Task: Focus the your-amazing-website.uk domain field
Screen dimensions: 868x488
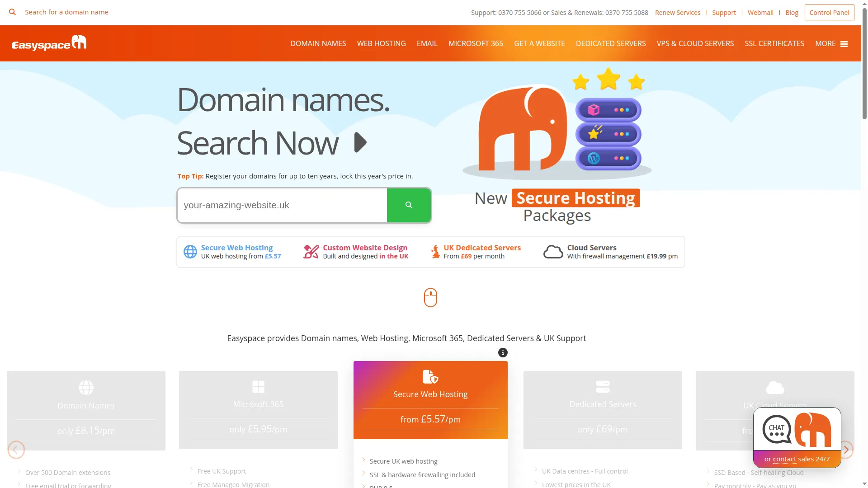Action: 282,205
